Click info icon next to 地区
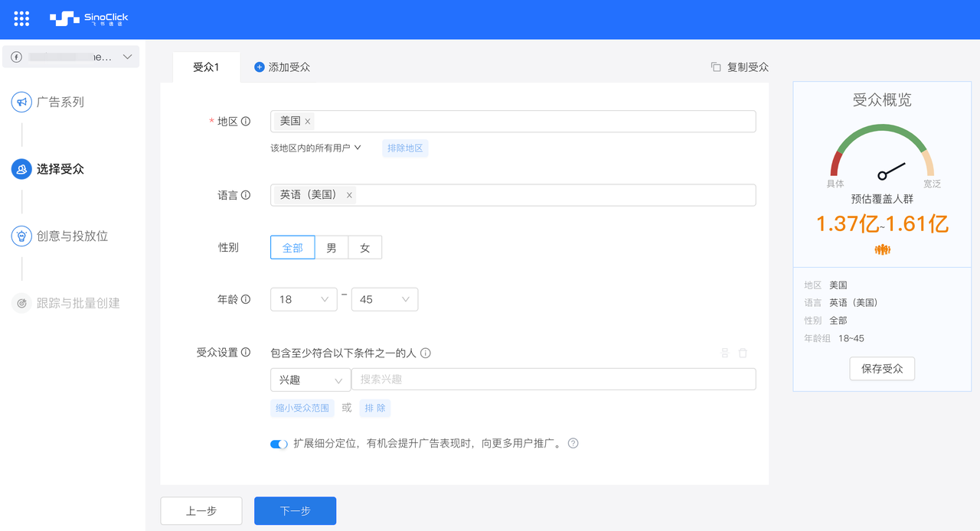980x531 pixels. 246,121
